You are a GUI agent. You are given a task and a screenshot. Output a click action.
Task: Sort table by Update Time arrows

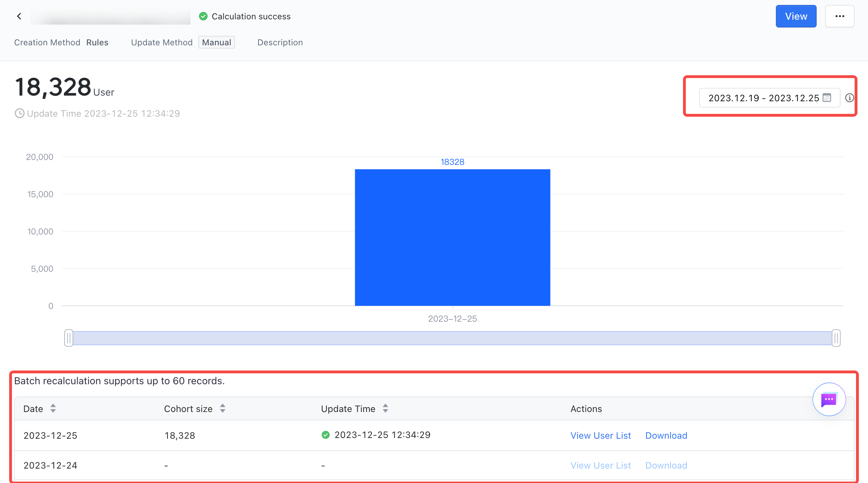pyautogui.click(x=385, y=408)
